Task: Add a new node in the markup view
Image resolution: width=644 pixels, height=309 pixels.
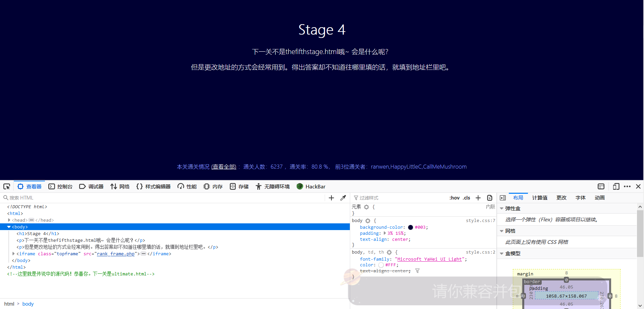Action: coord(331,197)
